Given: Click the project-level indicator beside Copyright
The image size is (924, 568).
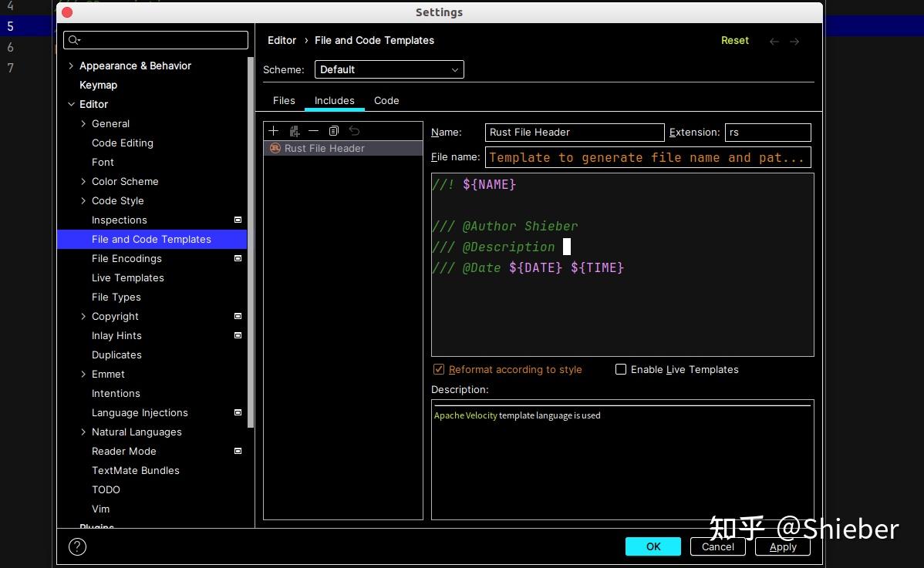Looking at the screenshot, I should 238,316.
